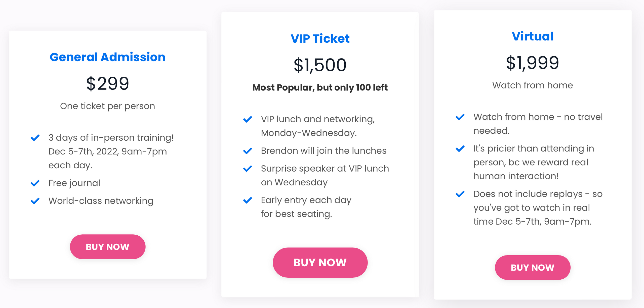The width and height of the screenshot is (644, 308).
Task: Click checkmark by Early entry each day
Action: pos(248,200)
